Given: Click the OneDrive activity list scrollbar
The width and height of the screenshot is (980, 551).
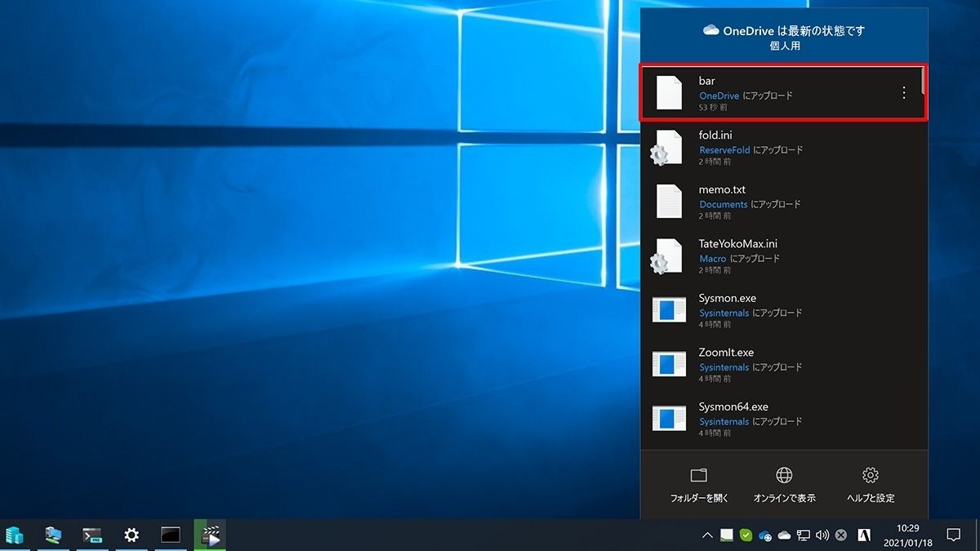Looking at the screenshot, I should point(924,80).
